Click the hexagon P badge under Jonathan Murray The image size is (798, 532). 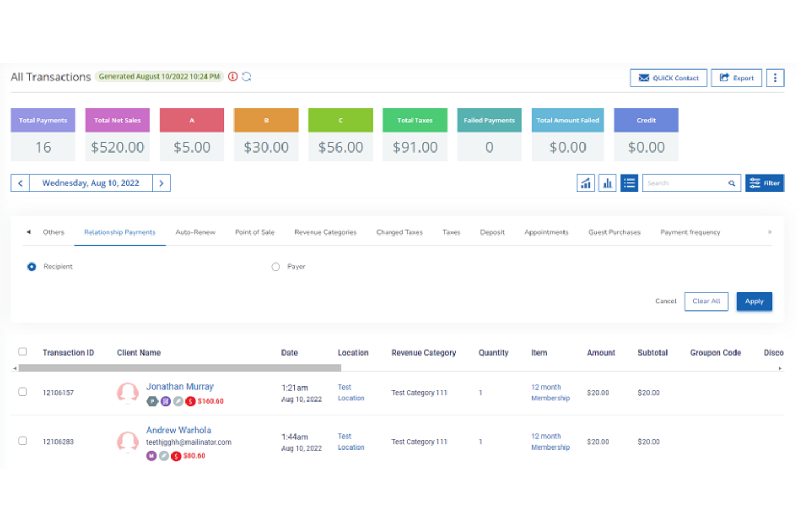coord(152,401)
